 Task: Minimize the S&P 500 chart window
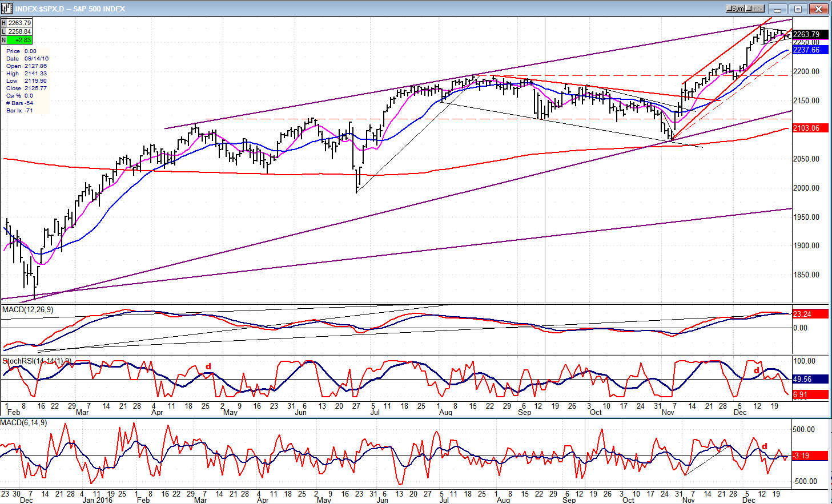click(778, 9)
